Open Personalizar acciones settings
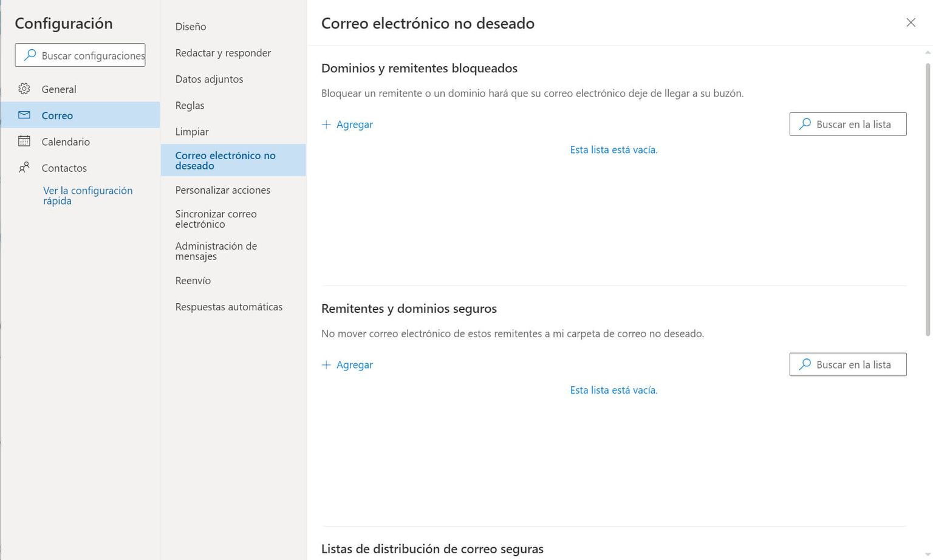 click(233, 190)
